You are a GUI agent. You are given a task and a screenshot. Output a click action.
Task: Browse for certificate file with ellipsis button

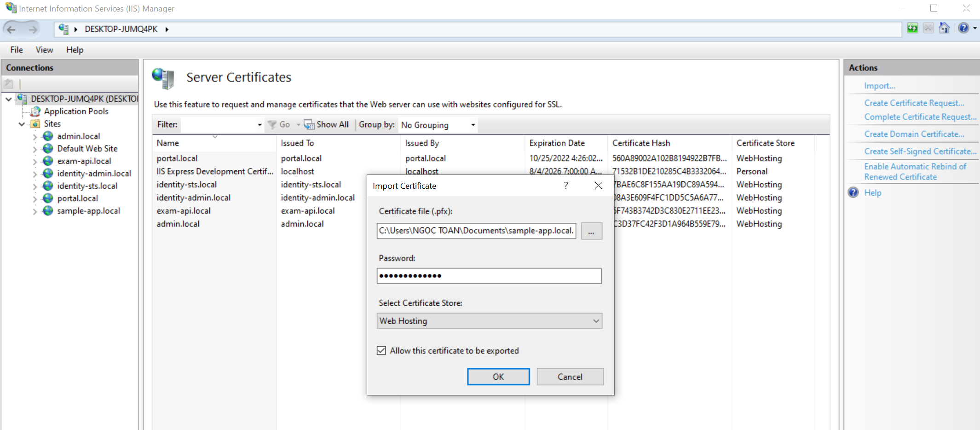click(x=591, y=231)
